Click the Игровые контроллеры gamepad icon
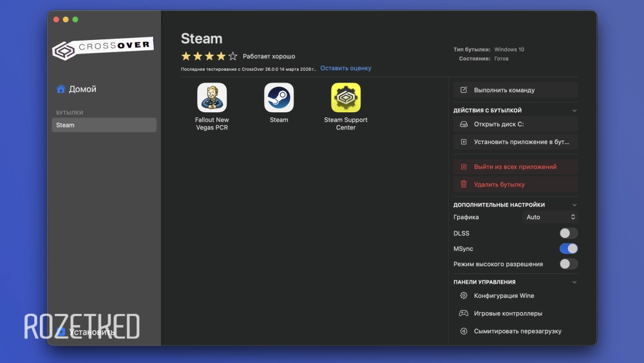Image resolution: width=644 pixels, height=363 pixels. point(464,313)
